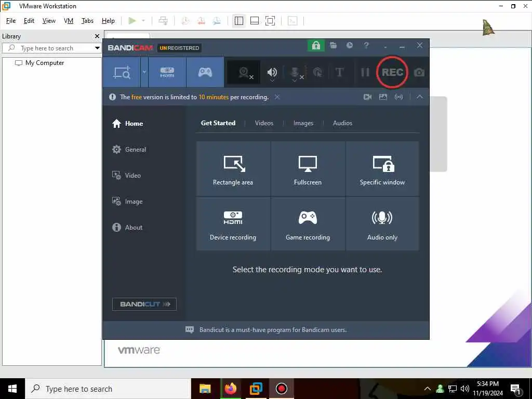
Task: Open the power options dropdown arrow
Action: pos(143,21)
